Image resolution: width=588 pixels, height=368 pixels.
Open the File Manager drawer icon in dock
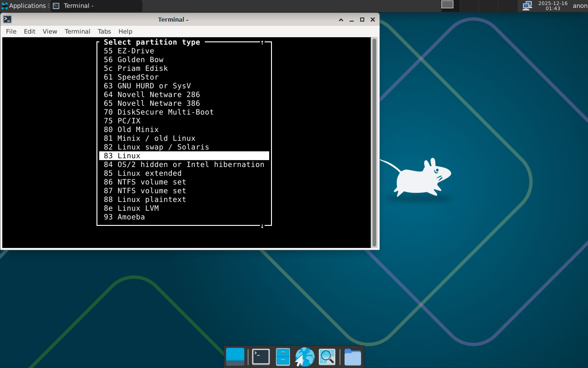point(283,357)
